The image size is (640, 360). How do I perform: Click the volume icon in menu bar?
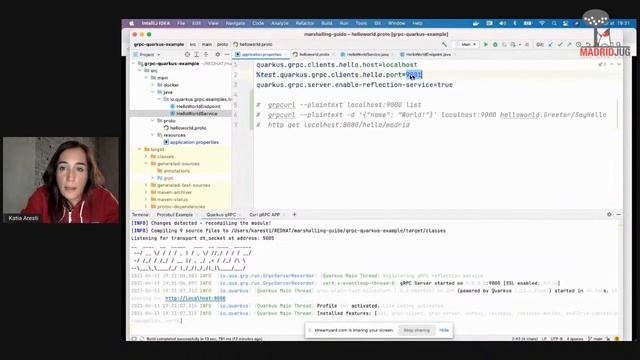[502, 23]
